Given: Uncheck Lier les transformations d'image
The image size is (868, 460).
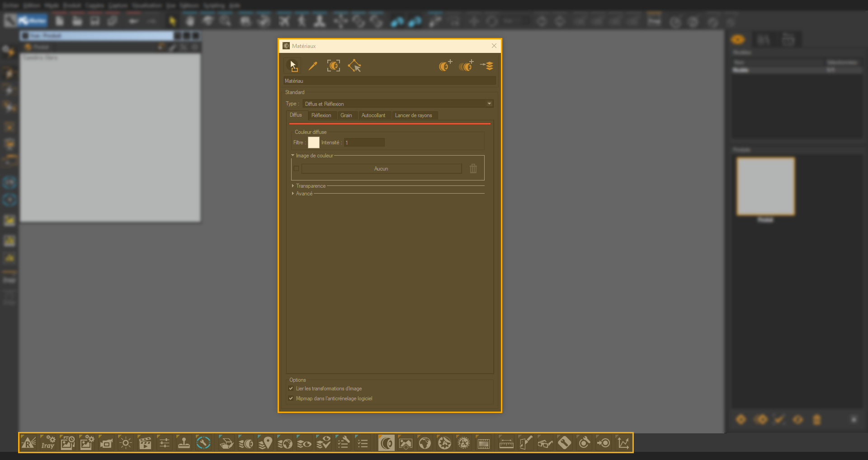Looking at the screenshot, I should click(x=291, y=388).
